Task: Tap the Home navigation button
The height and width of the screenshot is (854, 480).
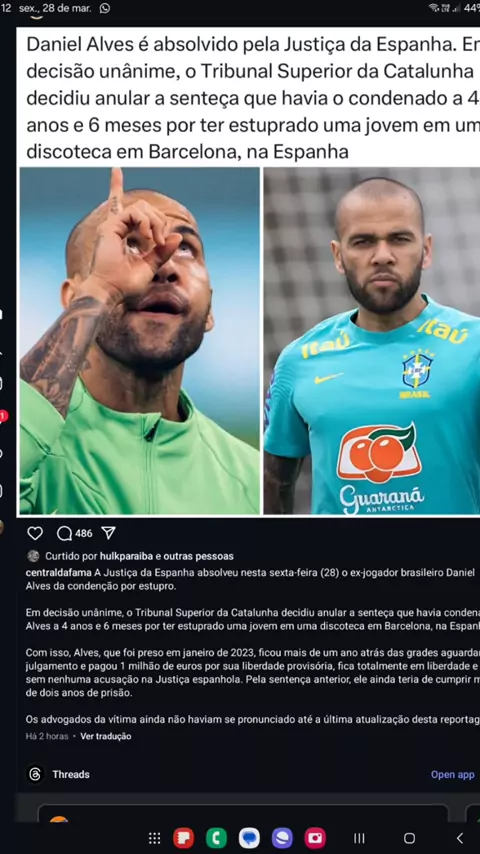Action: (x=409, y=838)
